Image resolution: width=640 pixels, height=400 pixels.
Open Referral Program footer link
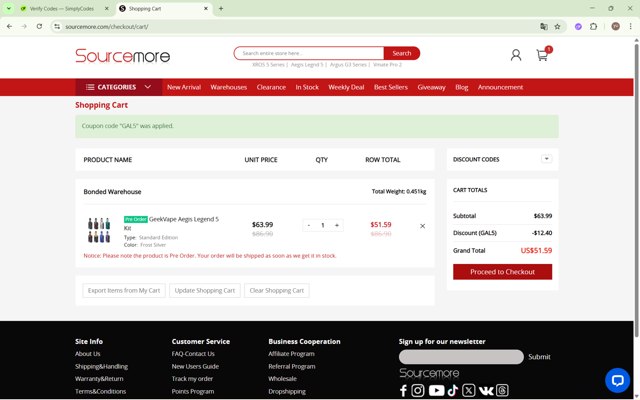click(x=292, y=367)
